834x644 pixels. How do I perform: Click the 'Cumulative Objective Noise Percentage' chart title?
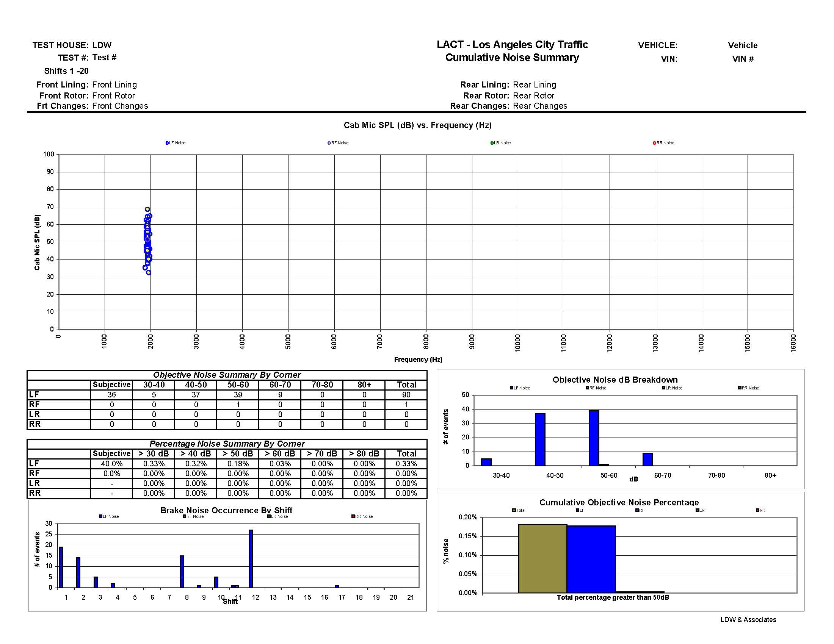click(x=619, y=502)
